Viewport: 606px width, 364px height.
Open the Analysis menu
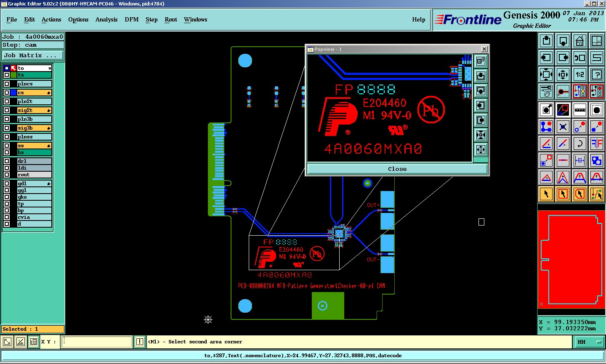[x=106, y=20]
